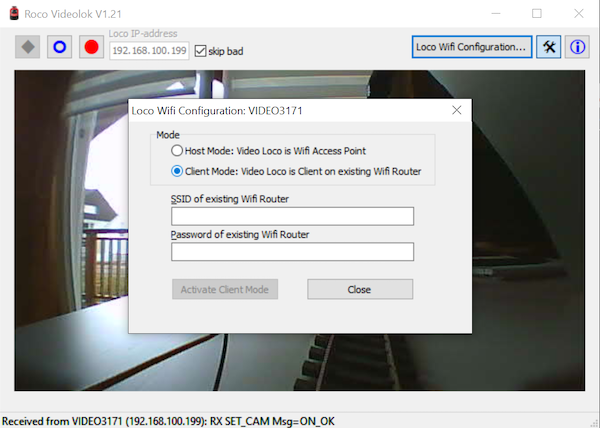Close the Loco Wifi Configuration dialog with X
The width and height of the screenshot is (600, 428).
pos(456,110)
